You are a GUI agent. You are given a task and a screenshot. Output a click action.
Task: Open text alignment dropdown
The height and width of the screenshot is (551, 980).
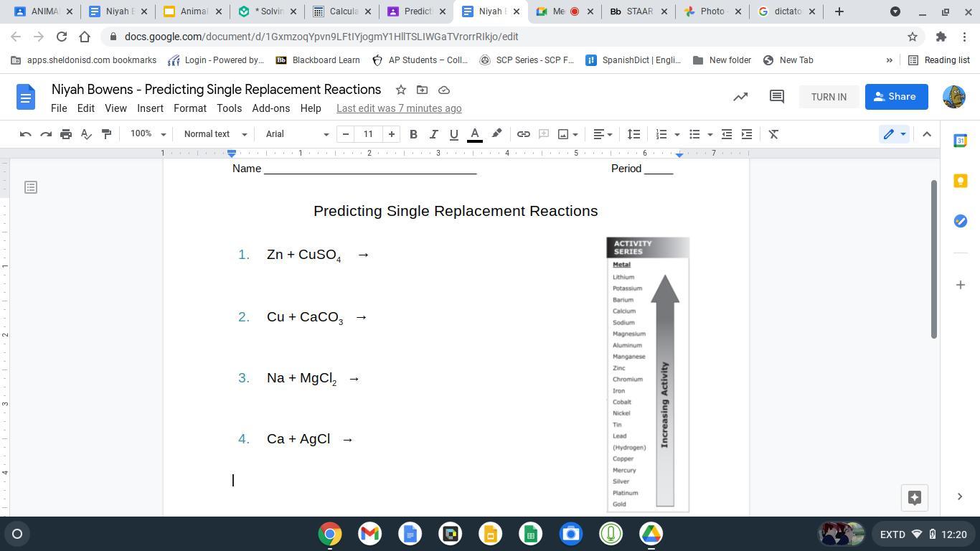603,134
